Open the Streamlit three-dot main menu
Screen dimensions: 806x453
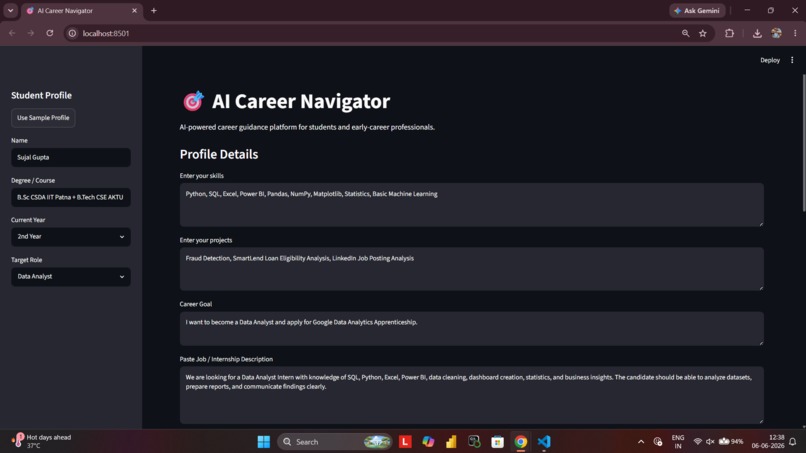792,60
